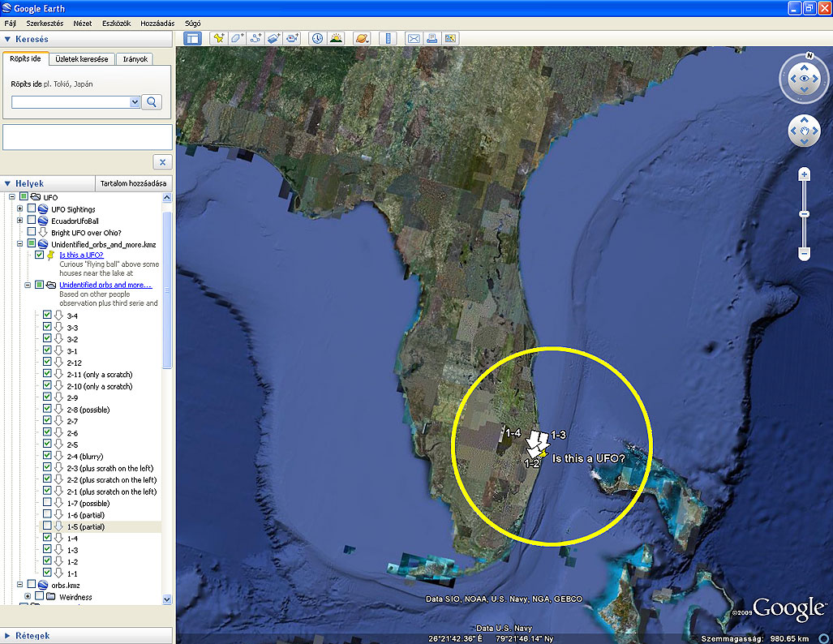Switch to Üzletek keresése tab

tap(82, 59)
